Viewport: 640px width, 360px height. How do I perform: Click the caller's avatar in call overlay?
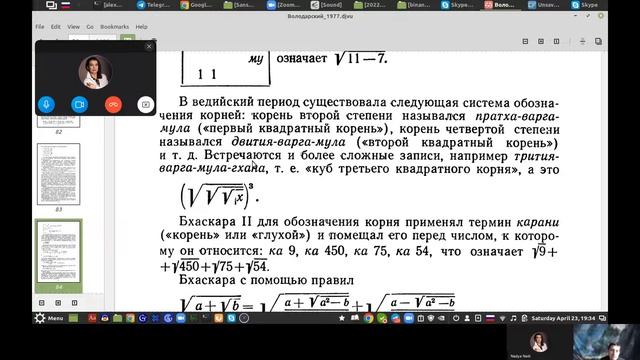(95, 72)
